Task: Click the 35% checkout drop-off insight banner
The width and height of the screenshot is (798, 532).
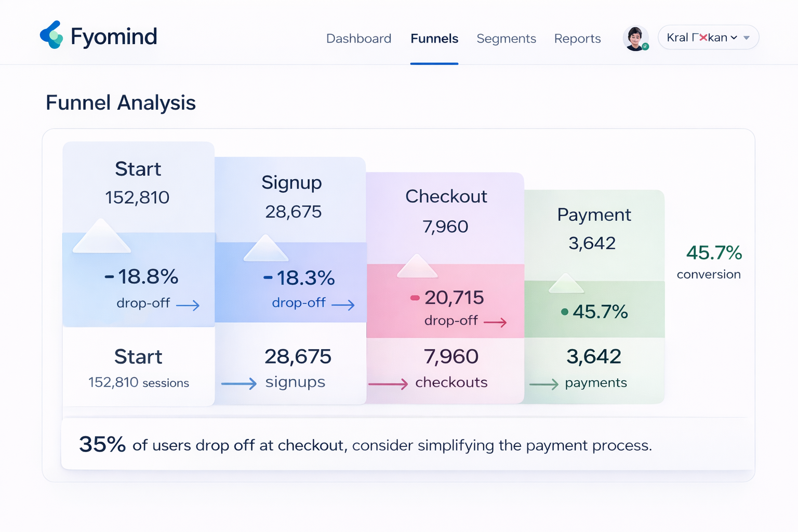Action: [x=408, y=445]
